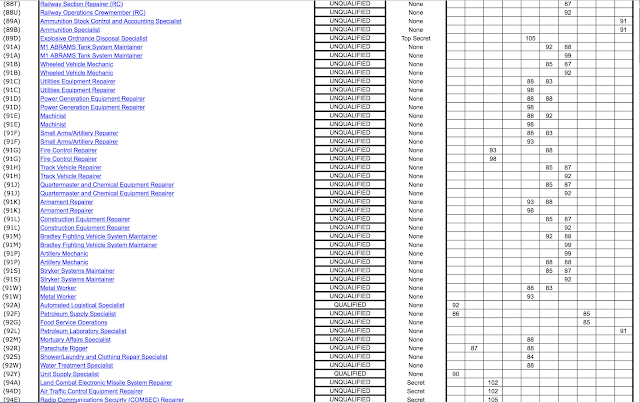Open the Unit Supply Specialist link
Screen dimensions: 640x403
point(69,374)
